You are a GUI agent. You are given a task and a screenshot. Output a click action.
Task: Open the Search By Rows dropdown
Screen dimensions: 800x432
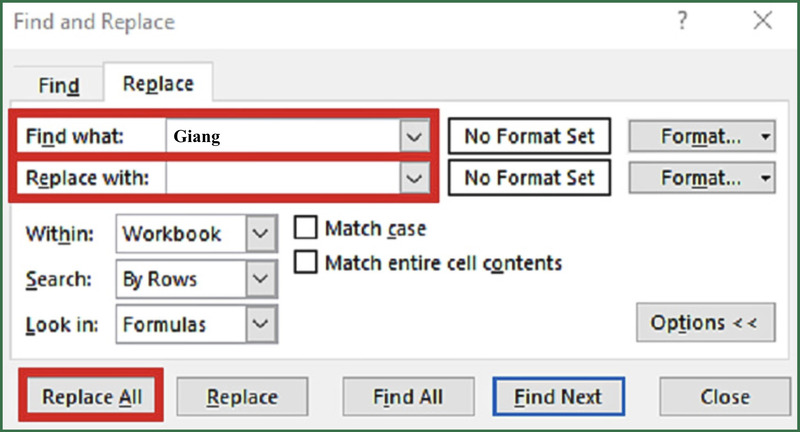260,279
